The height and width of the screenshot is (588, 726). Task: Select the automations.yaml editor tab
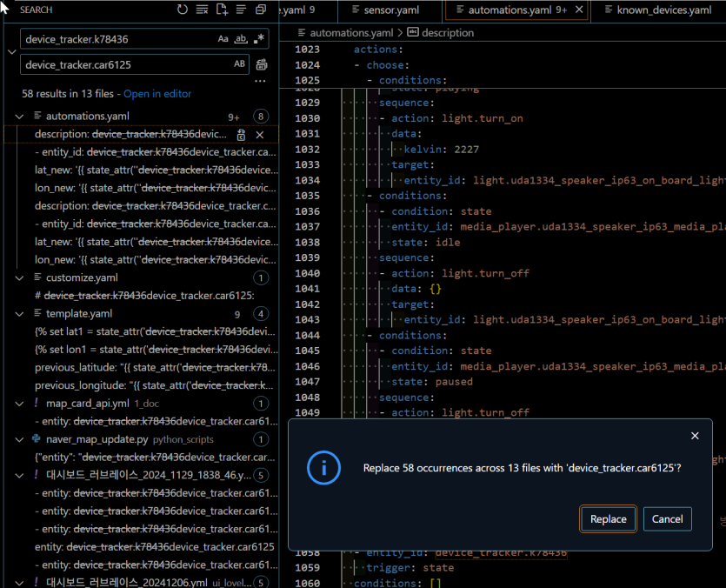pyautogui.click(x=516, y=10)
